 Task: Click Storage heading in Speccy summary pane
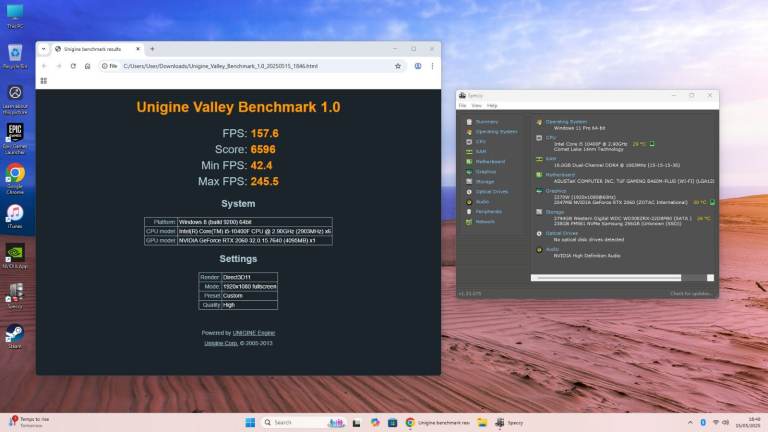(x=555, y=212)
